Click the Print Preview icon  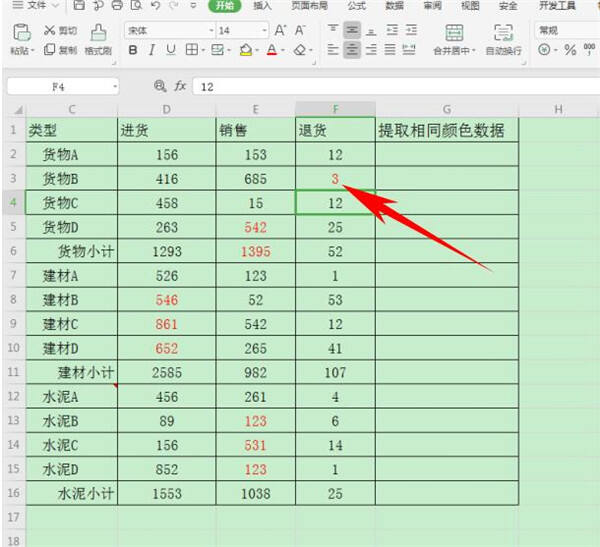tap(136, 5)
